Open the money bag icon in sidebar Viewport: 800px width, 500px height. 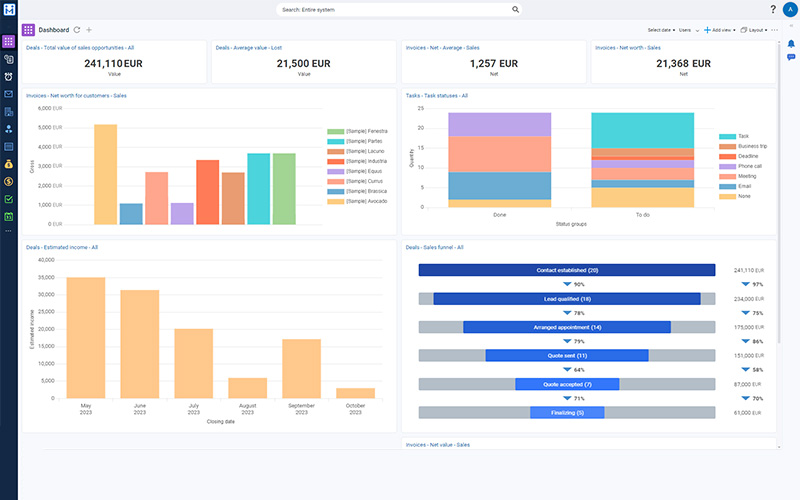pos(9,164)
